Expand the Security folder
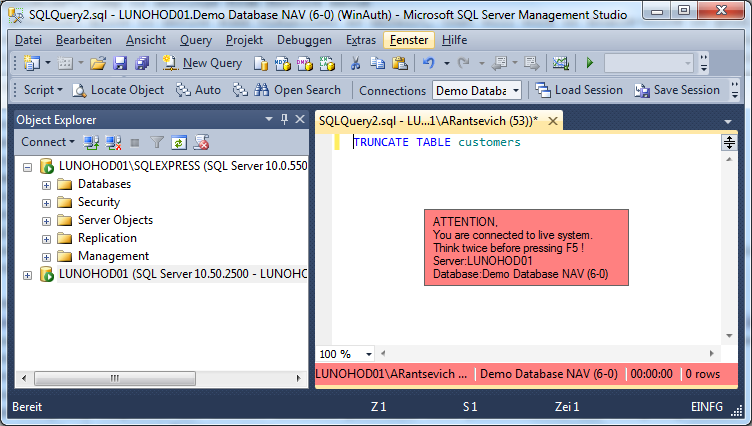 [x=46, y=203]
